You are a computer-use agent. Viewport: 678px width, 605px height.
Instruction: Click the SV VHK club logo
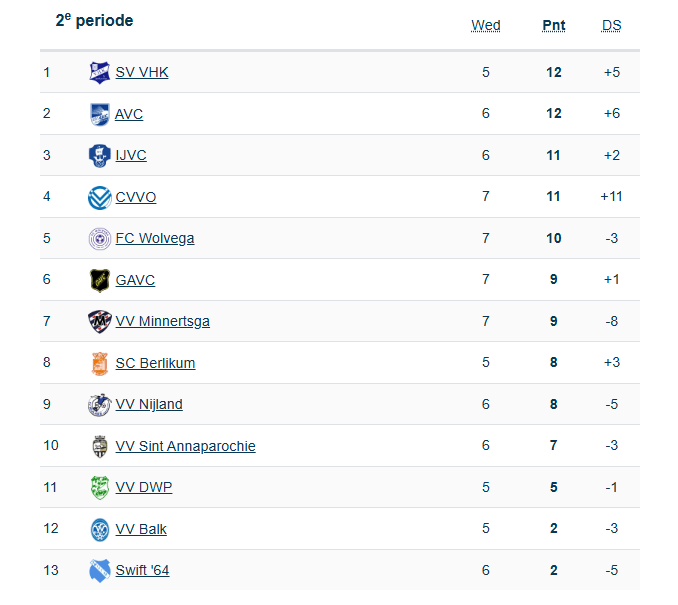(x=99, y=72)
